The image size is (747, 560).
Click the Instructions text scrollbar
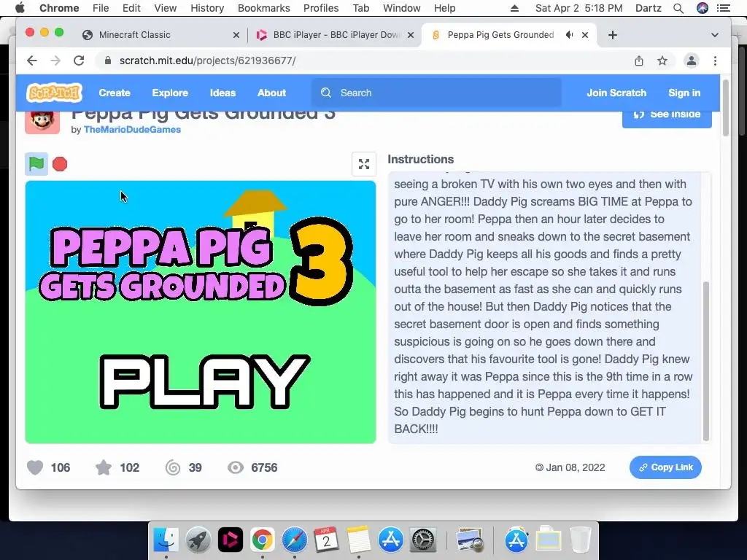[706, 361]
